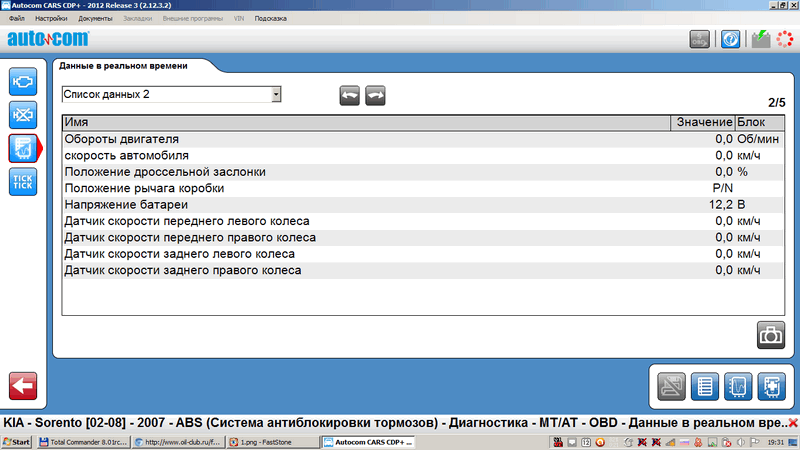
Task: Go back with the red arrow button
Action: (22, 386)
